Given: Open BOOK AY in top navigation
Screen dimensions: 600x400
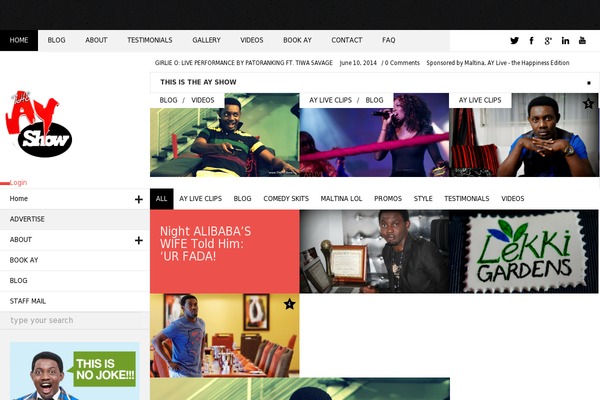Looking at the screenshot, I should pyautogui.click(x=297, y=40).
